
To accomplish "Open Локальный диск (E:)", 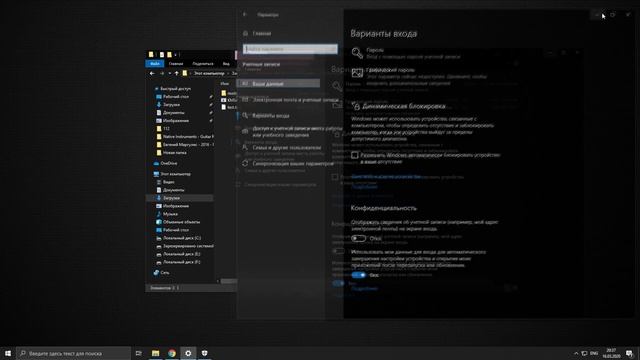I will (182, 254).
